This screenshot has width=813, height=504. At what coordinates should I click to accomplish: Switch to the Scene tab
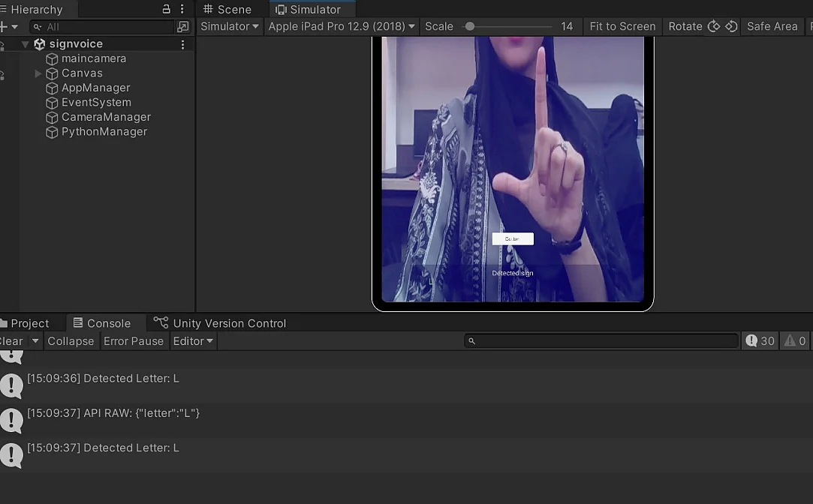pos(227,9)
